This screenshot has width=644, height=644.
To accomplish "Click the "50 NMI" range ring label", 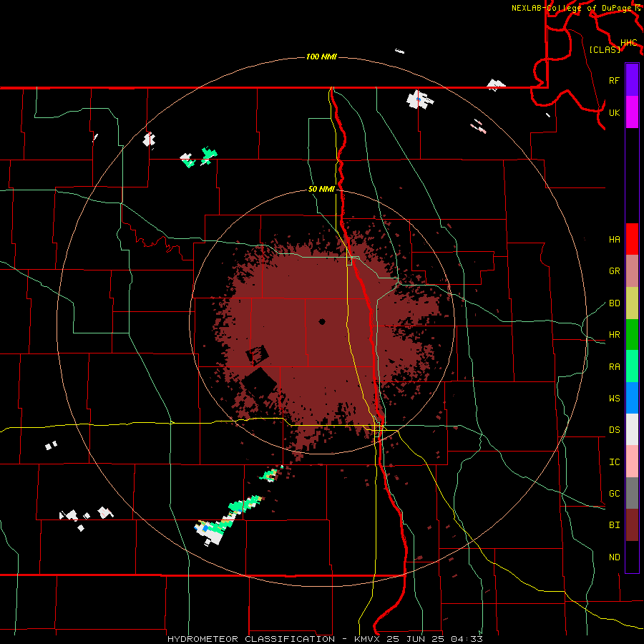I will [x=321, y=190].
